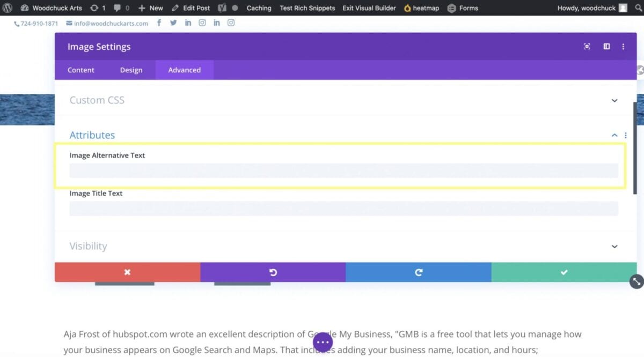The image size is (644, 357).
Task: Click Exit Visual Builder in admin bar
Action: pyautogui.click(x=369, y=8)
